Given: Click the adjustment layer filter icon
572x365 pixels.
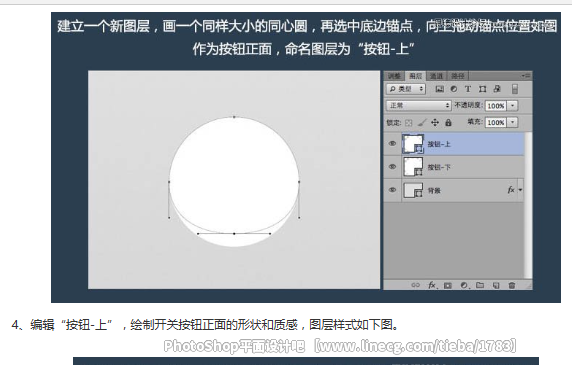Looking at the screenshot, I should 454,89.
